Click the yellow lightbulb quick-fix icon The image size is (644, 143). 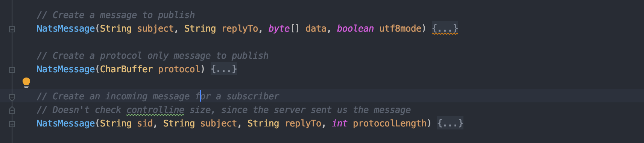(x=26, y=82)
